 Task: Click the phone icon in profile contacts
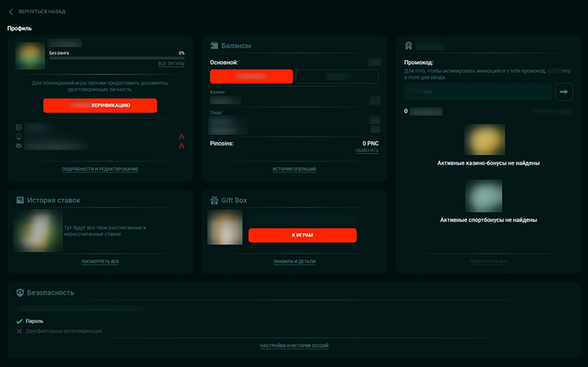(x=18, y=137)
